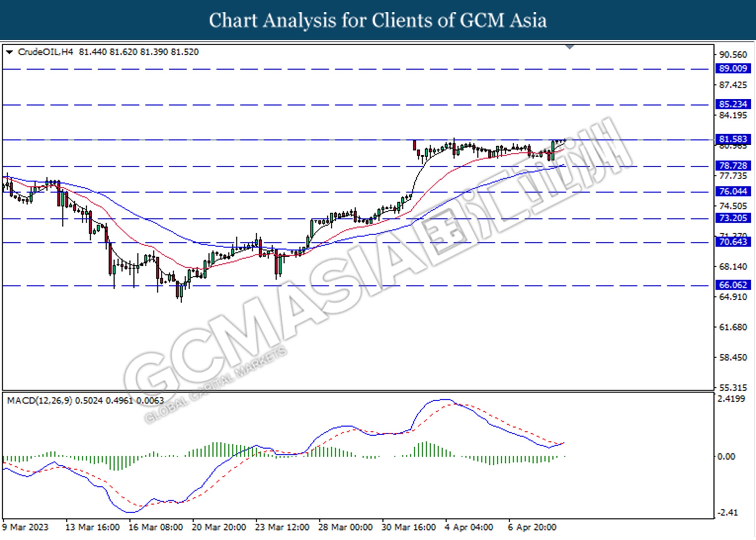This screenshot has width=756, height=540.
Task: Click the 87.425 price scale value
Action: [733, 85]
